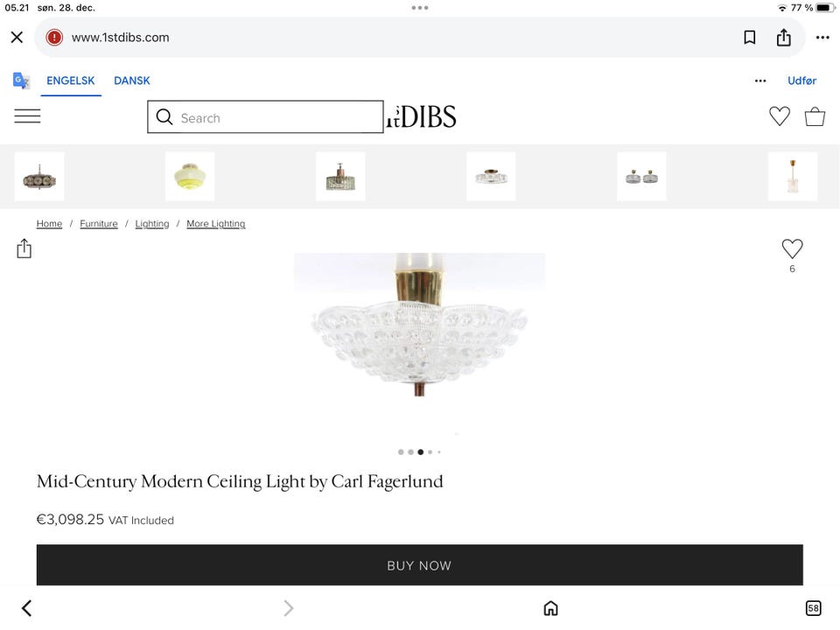Switch translation to ENGELSK tab
This screenshot has width=840, height=630.
pos(71,80)
